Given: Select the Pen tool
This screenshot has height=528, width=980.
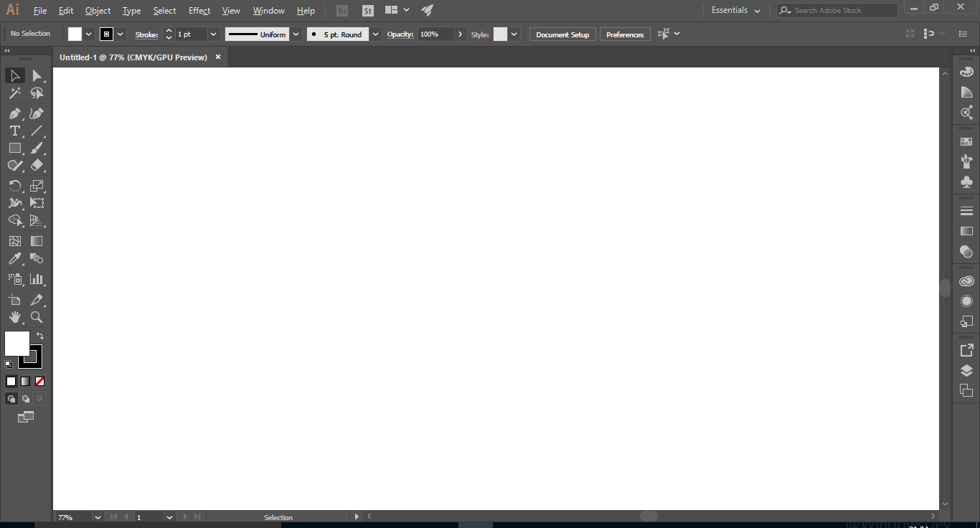Looking at the screenshot, I should 14,113.
